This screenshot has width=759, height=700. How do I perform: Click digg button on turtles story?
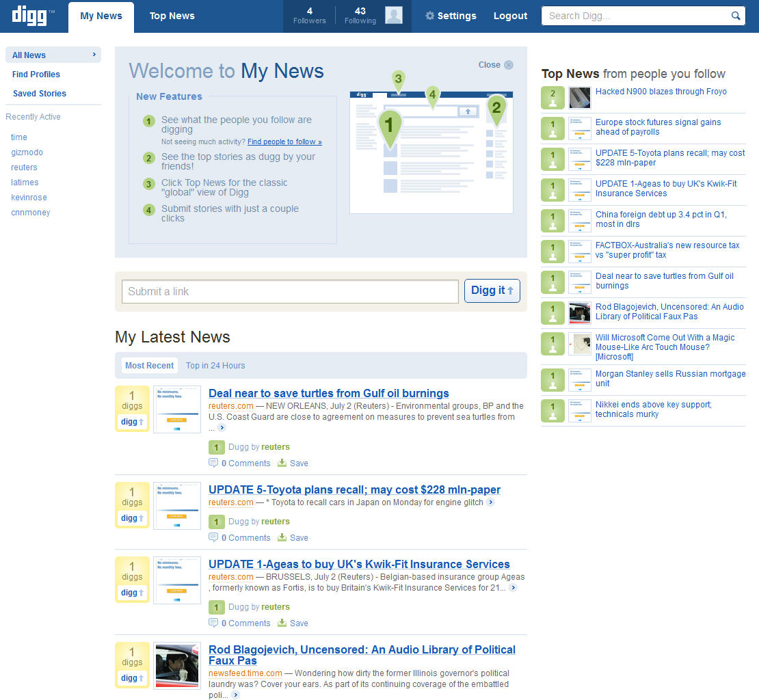coord(132,422)
